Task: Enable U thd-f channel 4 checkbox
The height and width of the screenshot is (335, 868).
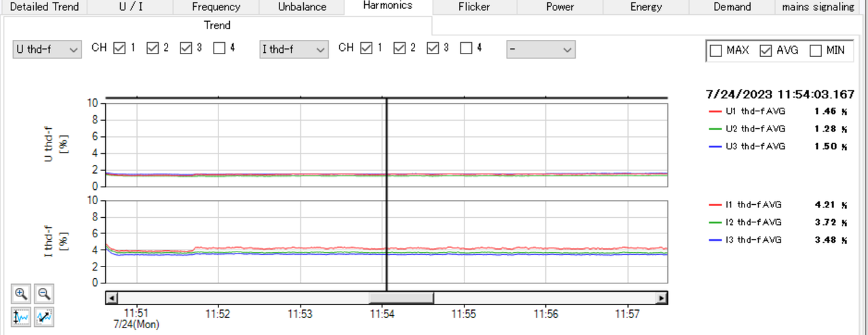Action: tap(220, 48)
